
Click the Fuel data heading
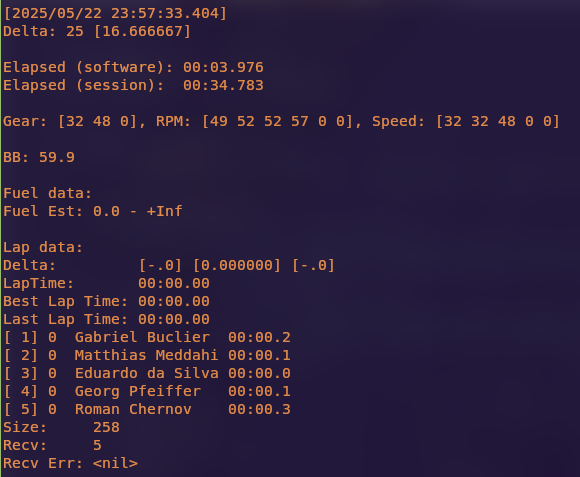[x=47, y=193]
